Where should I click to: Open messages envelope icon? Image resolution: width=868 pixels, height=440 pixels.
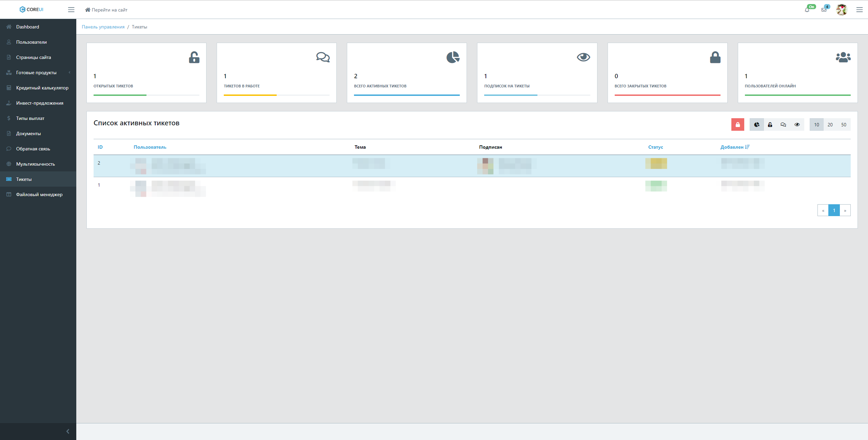point(824,10)
